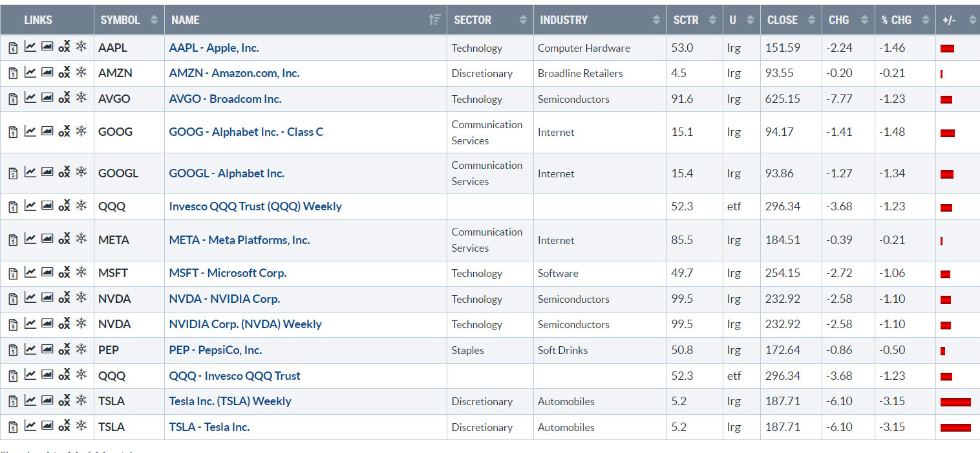Open META - Meta Platforms, Inc. link

pyautogui.click(x=239, y=240)
